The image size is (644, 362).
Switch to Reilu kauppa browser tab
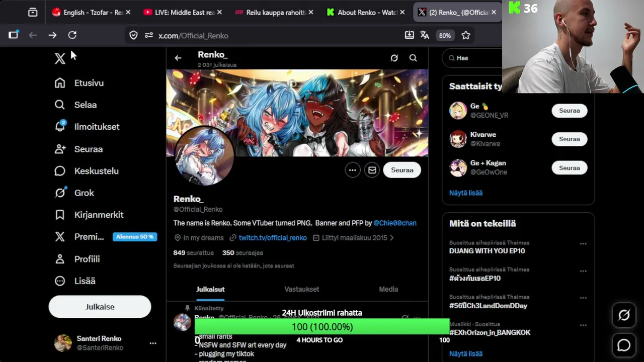click(x=274, y=12)
